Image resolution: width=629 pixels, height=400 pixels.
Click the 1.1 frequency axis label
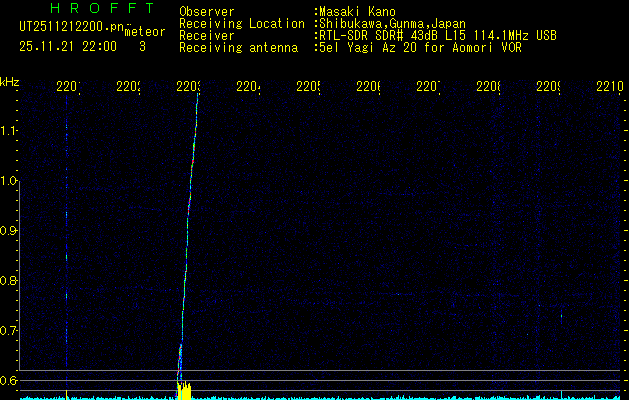click(10, 131)
